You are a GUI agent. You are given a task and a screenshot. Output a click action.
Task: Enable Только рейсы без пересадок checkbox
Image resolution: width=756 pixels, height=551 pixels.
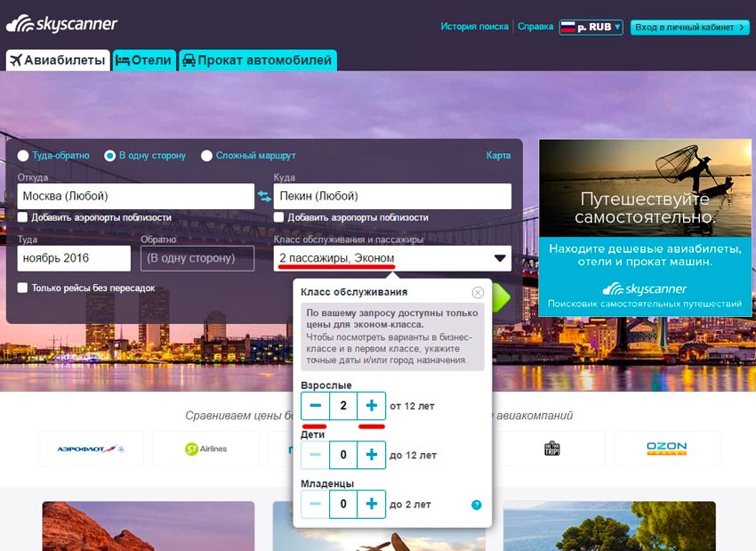pos(23,288)
